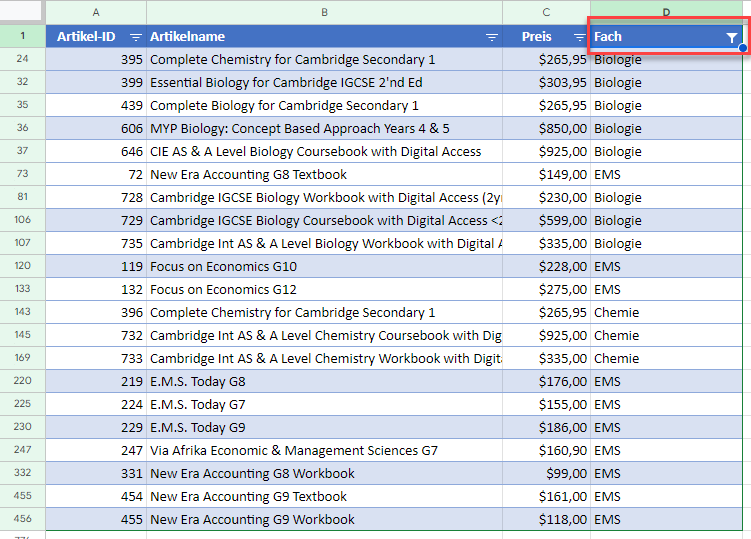Click price cell $303,95
Image resolution: width=751 pixels, height=539 pixels.
546,82
